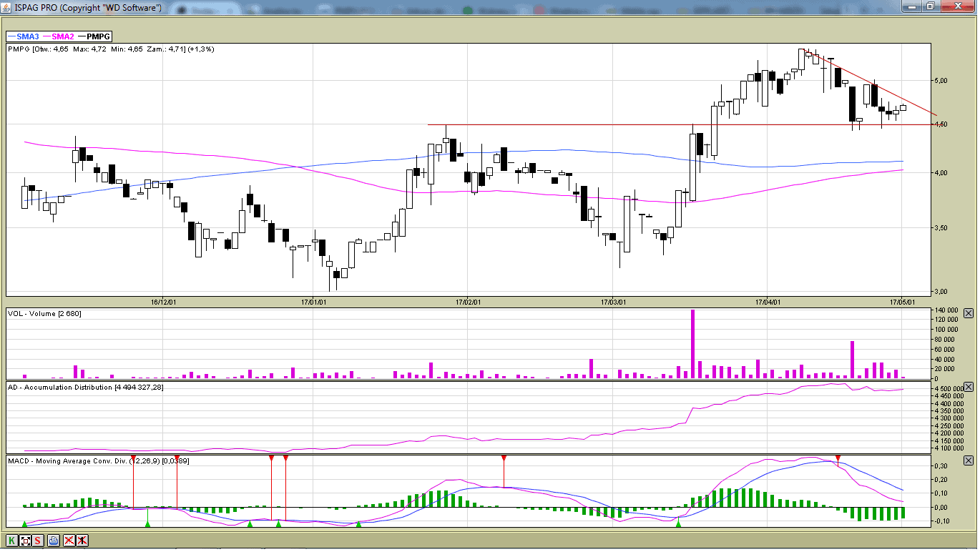Close the MACD indicator panel
The image size is (980, 552).
click(969, 460)
